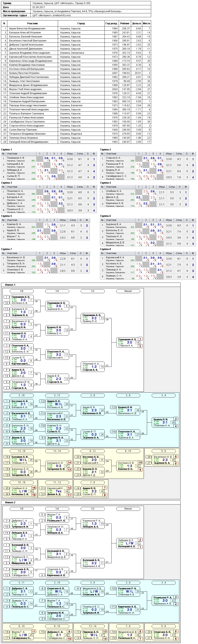Click the '3...12' stage label

57,395
